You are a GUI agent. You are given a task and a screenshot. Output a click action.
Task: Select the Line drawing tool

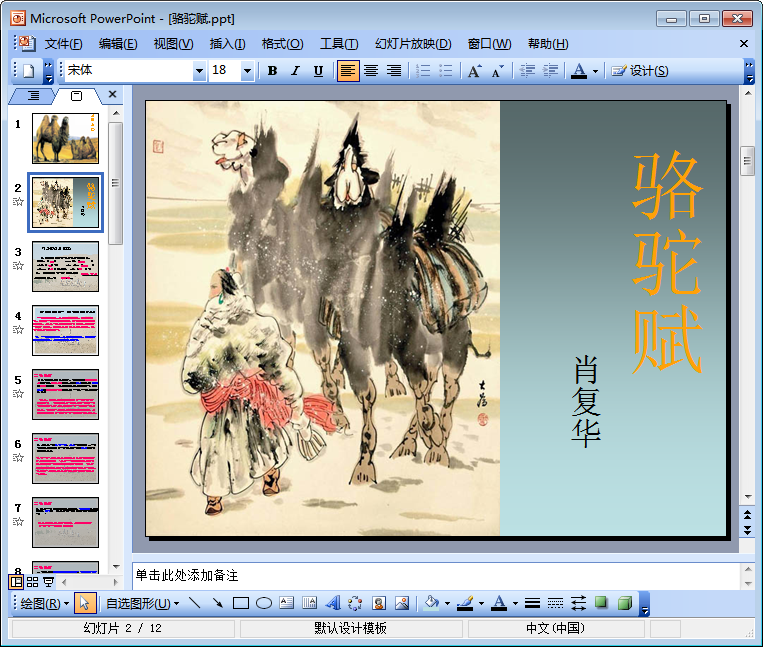(x=194, y=604)
